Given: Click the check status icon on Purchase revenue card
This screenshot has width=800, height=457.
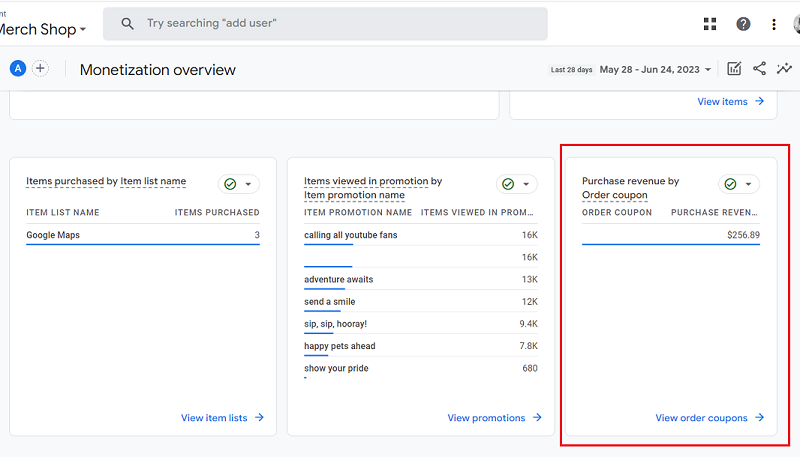Looking at the screenshot, I should (730, 184).
